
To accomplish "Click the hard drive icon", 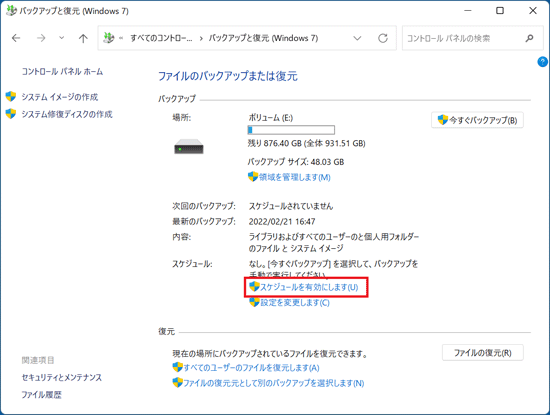I will tap(189, 147).
